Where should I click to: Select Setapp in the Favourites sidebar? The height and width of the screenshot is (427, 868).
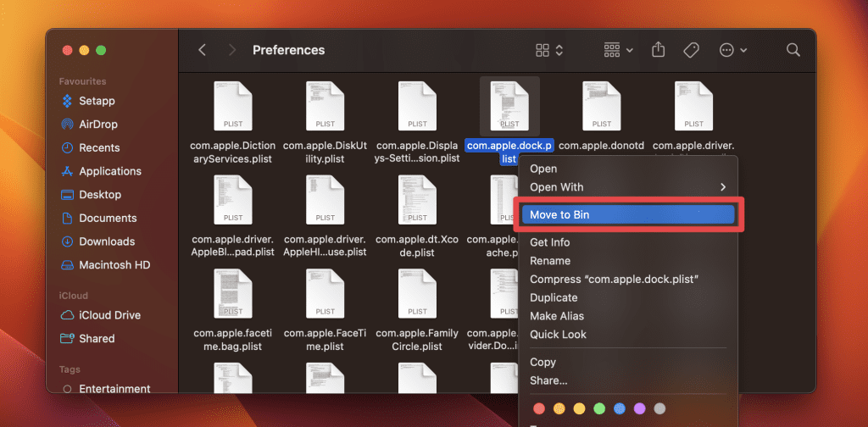(97, 101)
